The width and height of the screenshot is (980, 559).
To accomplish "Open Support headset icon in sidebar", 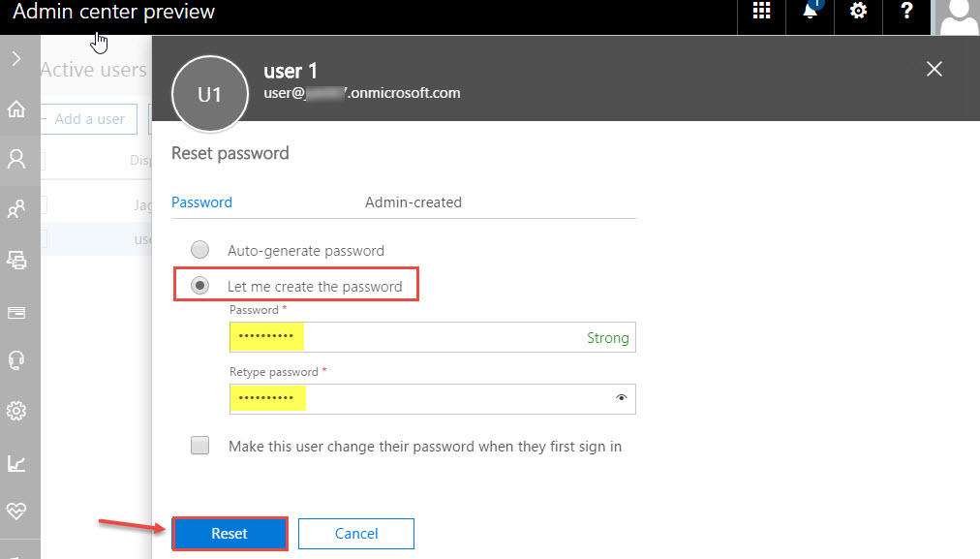I will pyautogui.click(x=16, y=360).
